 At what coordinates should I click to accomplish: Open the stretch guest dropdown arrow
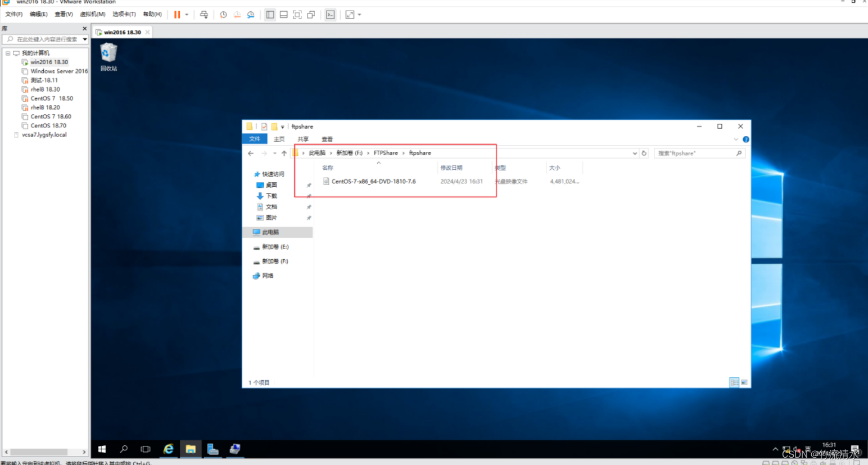point(359,15)
